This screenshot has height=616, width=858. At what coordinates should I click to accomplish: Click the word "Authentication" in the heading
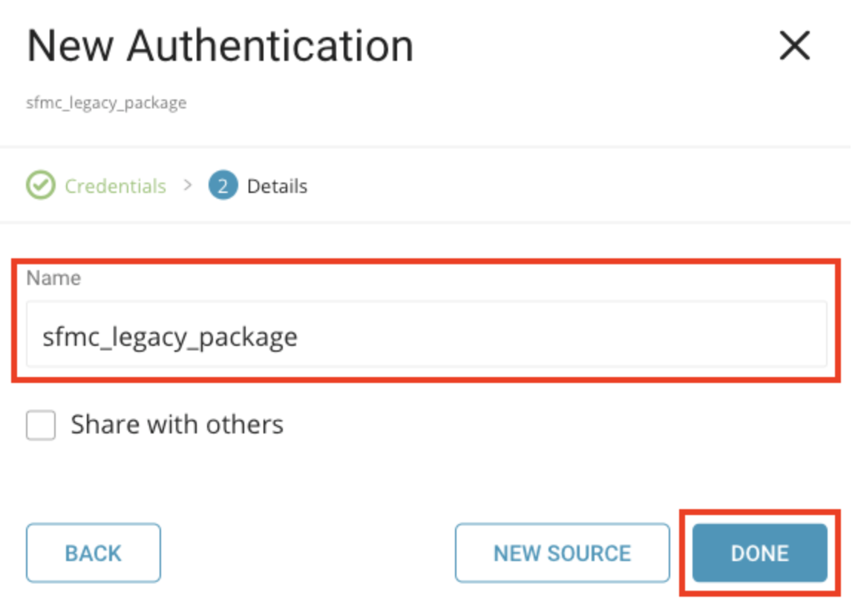pyautogui.click(x=269, y=47)
